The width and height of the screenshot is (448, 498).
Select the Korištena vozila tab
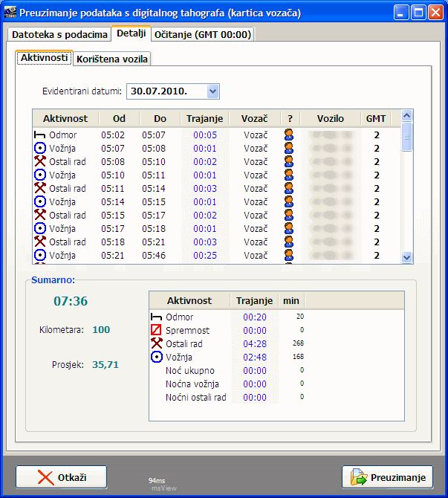[112, 59]
